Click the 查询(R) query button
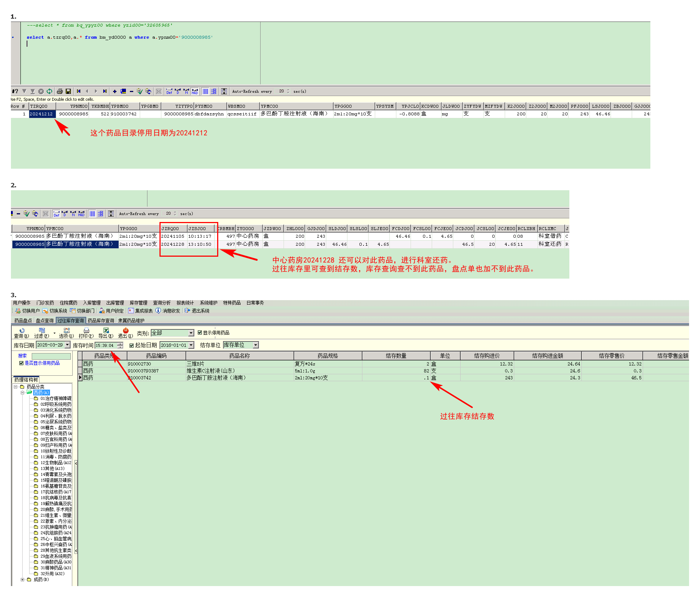 coord(22,333)
